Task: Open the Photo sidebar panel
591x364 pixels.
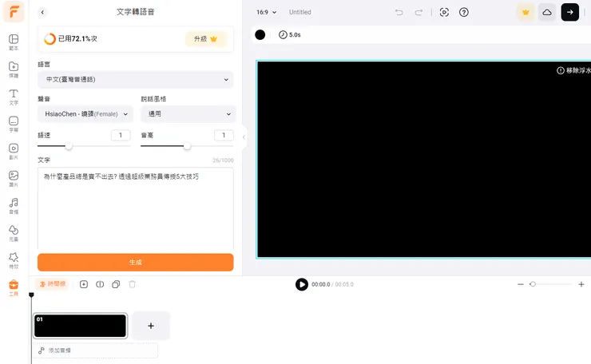Action: tap(14, 179)
